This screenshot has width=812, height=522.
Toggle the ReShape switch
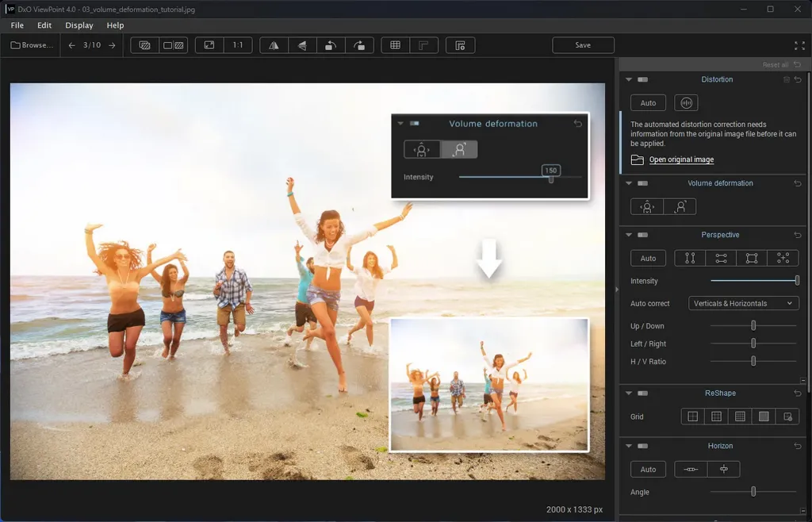coord(642,393)
